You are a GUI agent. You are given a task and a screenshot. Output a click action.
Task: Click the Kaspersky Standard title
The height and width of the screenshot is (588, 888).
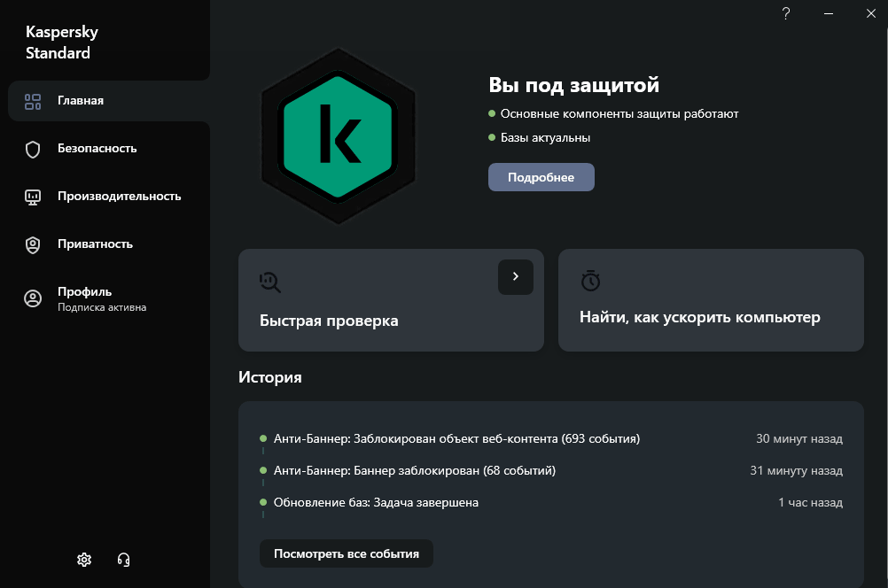[62, 43]
